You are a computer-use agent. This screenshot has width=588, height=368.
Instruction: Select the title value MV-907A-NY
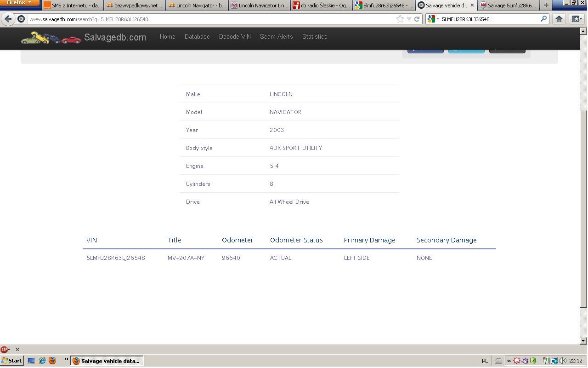click(186, 258)
